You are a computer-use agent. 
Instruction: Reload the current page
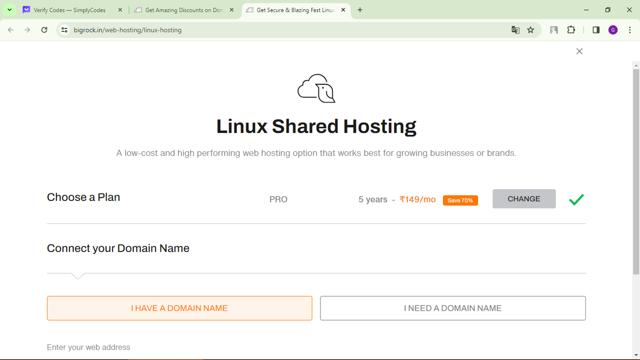[44, 30]
